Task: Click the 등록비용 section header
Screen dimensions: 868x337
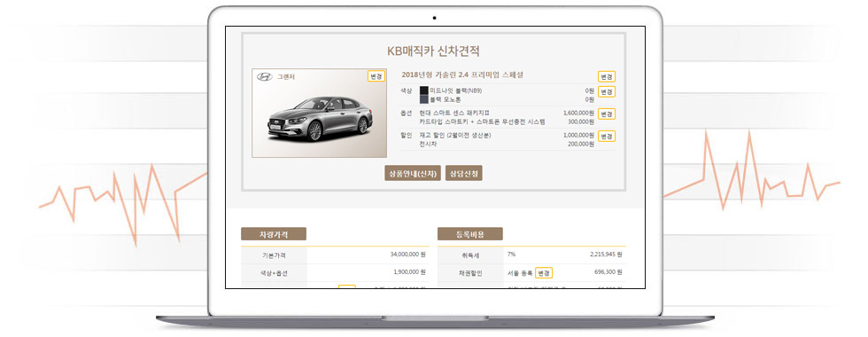Action: (470, 234)
